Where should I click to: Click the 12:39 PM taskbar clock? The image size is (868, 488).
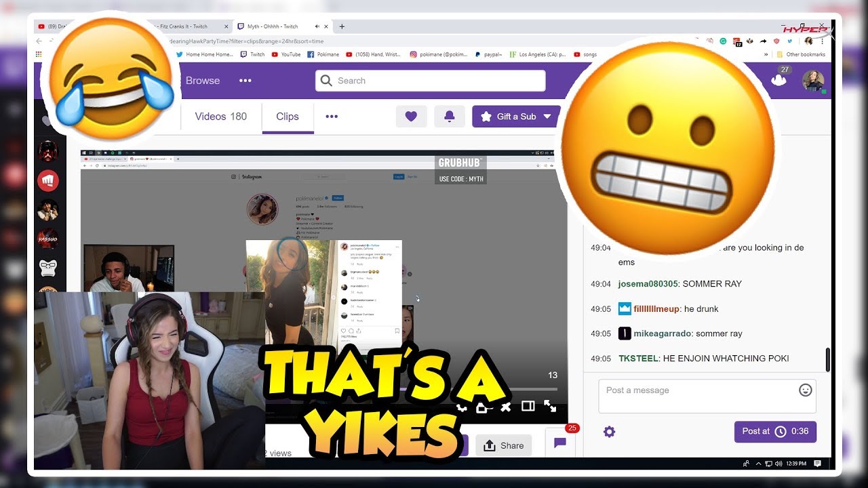tap(797, 464)
